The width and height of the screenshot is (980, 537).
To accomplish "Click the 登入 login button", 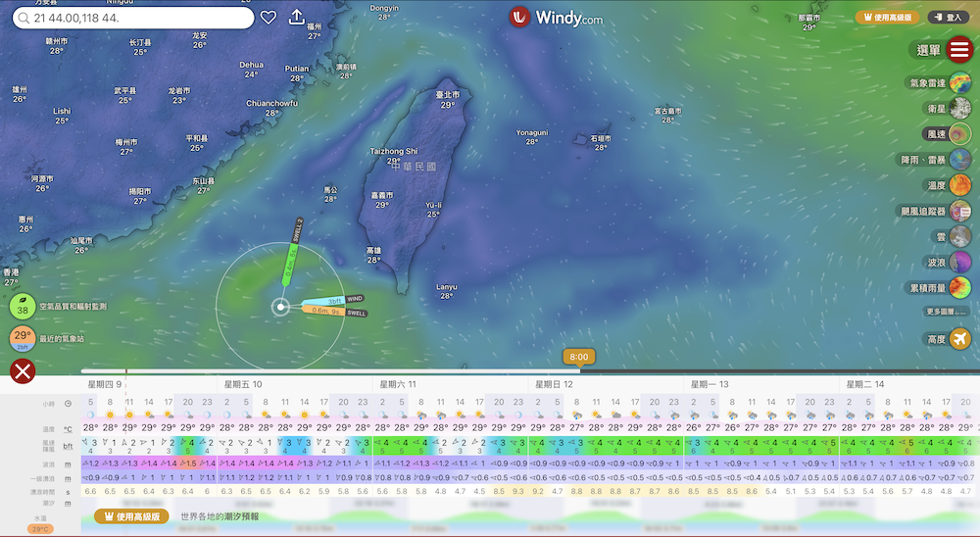I will pyautogui.click(x=948, y=18).
